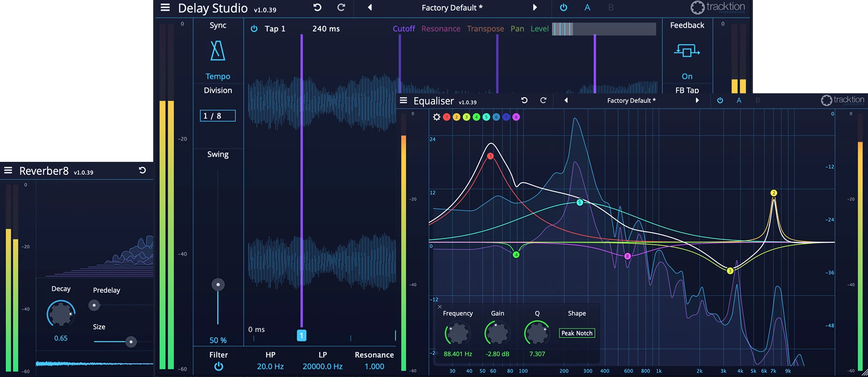868x377 pixels.
Task: Open the Reverber8 hamburger menu
Action: 8,170
